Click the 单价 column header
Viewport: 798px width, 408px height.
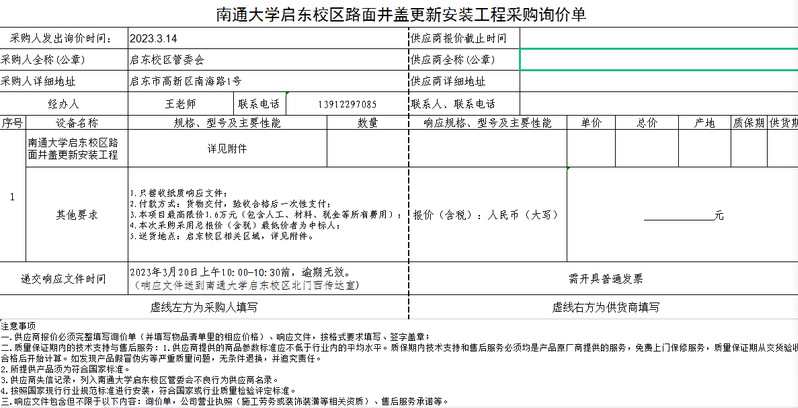[591, 123]
